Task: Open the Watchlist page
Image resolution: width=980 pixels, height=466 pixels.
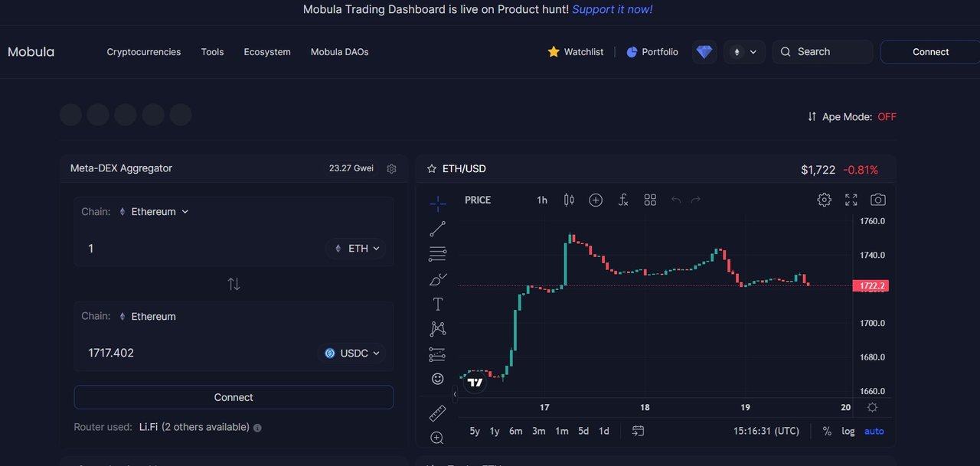Action: 576,52
